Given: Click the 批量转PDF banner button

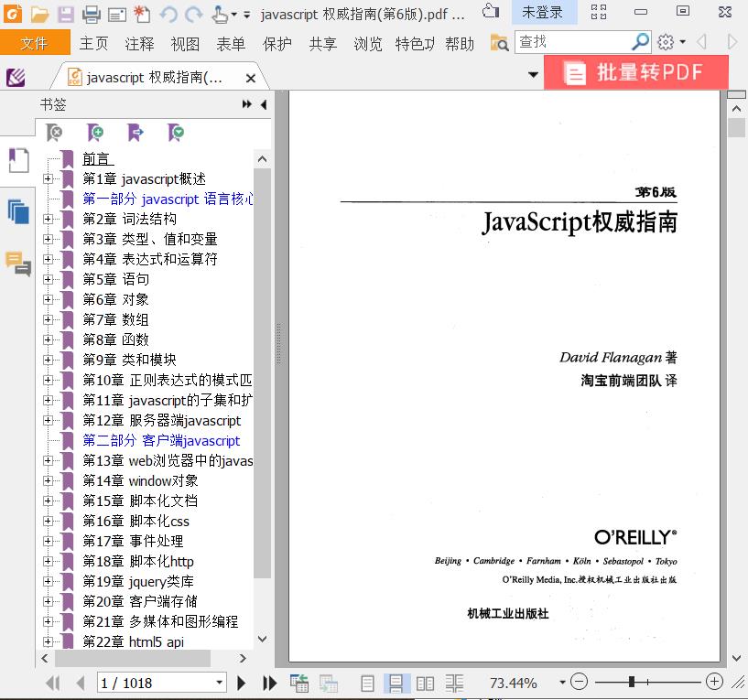Looking at the screenshot, I should (636, 72).
